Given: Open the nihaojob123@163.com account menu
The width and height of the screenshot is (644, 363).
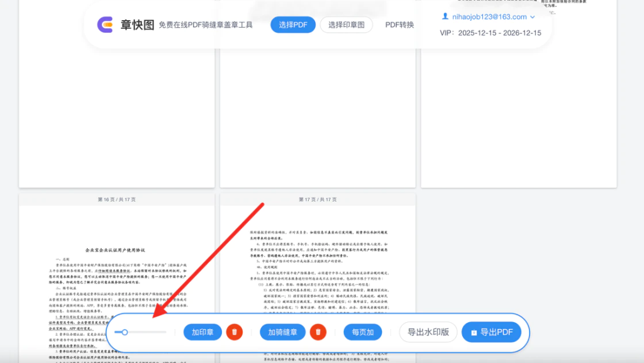Looking at the screenshot, I should click(490, 17).
